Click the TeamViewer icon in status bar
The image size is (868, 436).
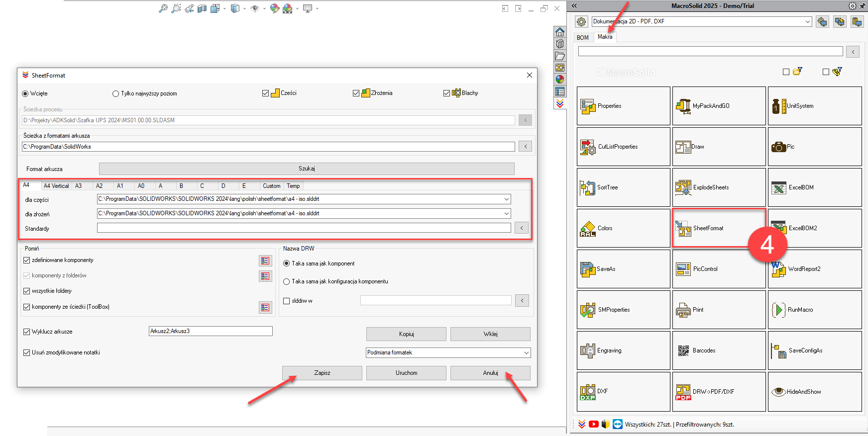pos(618,424)
